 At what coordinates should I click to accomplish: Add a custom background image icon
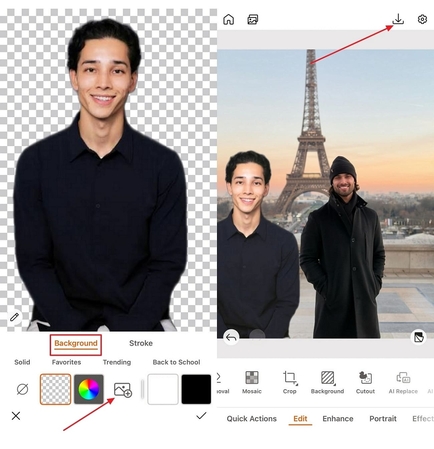(123, 389)
